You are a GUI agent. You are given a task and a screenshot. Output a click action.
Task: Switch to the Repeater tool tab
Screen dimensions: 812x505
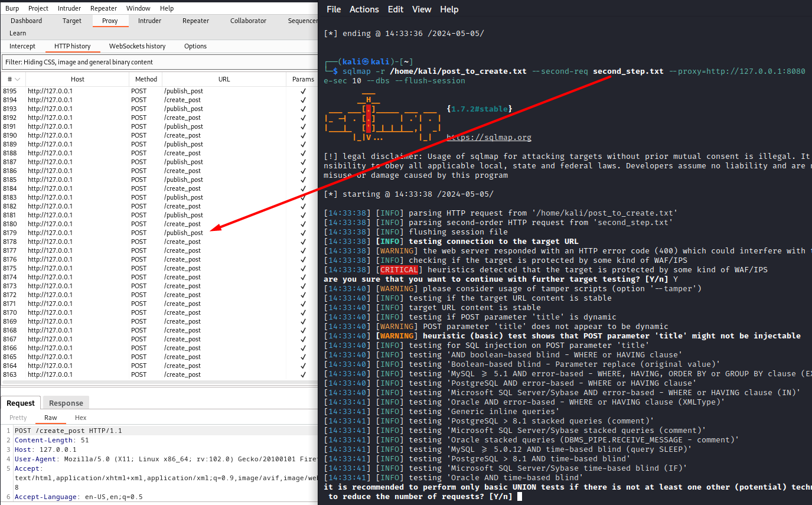(x=196, y=21)
